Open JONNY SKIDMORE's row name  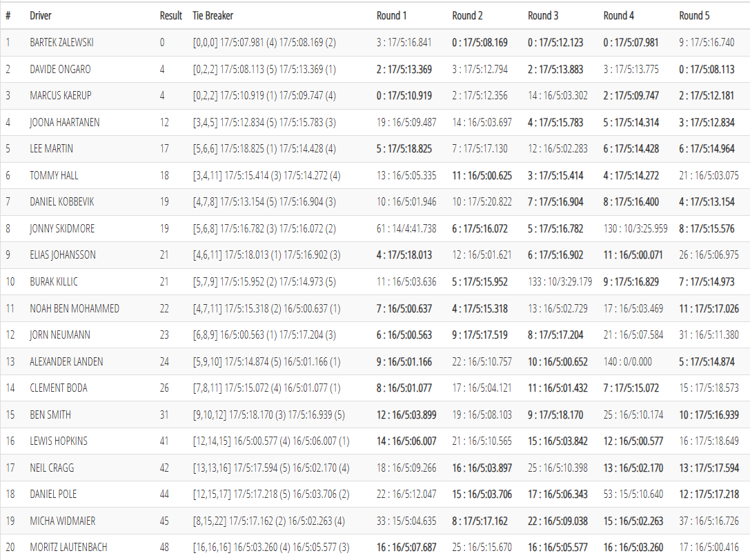pos(62,228)
